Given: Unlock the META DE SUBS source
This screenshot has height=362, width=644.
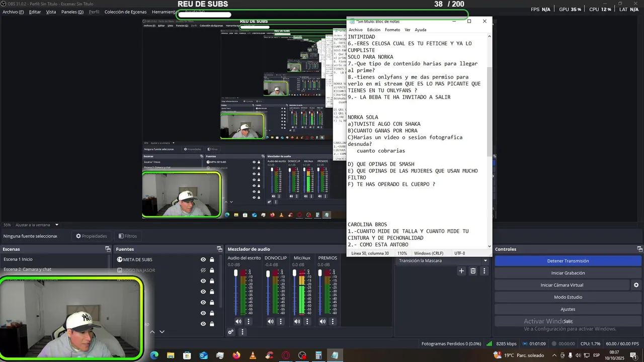Looking at the screenshot, I should [212, 259].
